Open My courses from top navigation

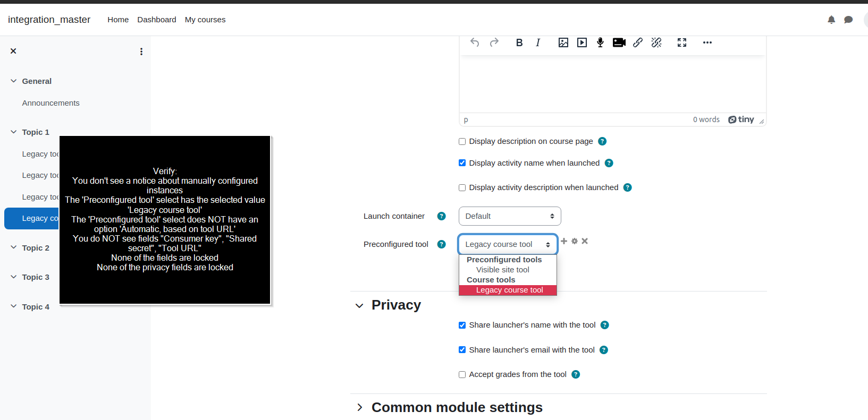click(205, 20)
